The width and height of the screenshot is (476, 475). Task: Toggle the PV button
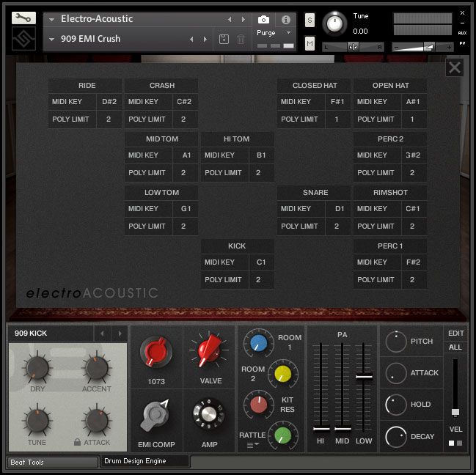tap(462, 43)
